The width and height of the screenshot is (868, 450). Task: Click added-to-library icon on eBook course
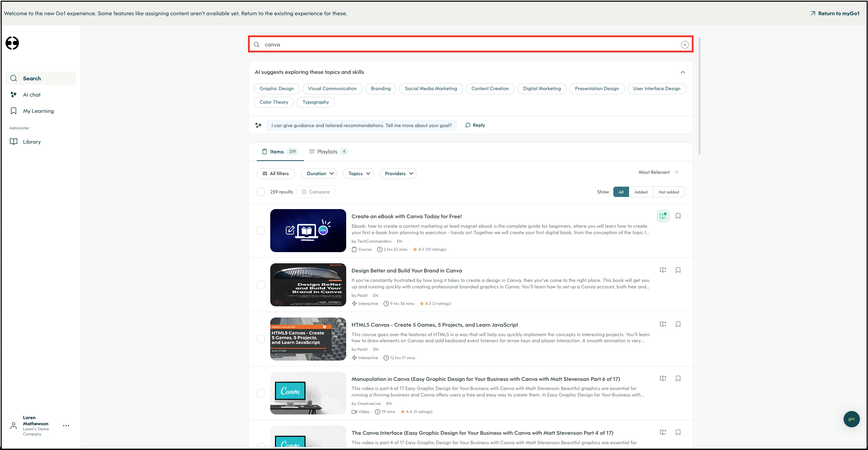tap(663, 216)
